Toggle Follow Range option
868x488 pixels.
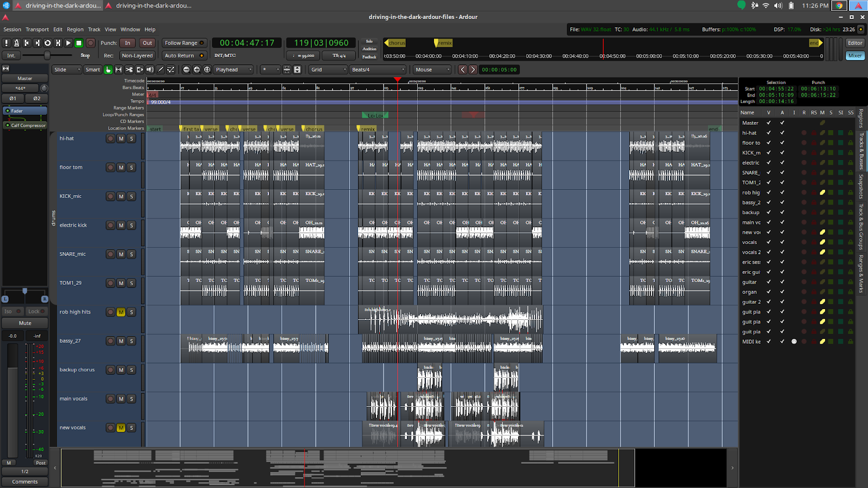tap(184, 43)
